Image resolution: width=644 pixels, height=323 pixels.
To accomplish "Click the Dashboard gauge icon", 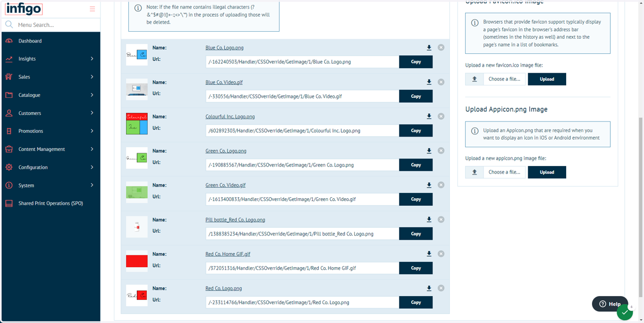I will (9, 41).
